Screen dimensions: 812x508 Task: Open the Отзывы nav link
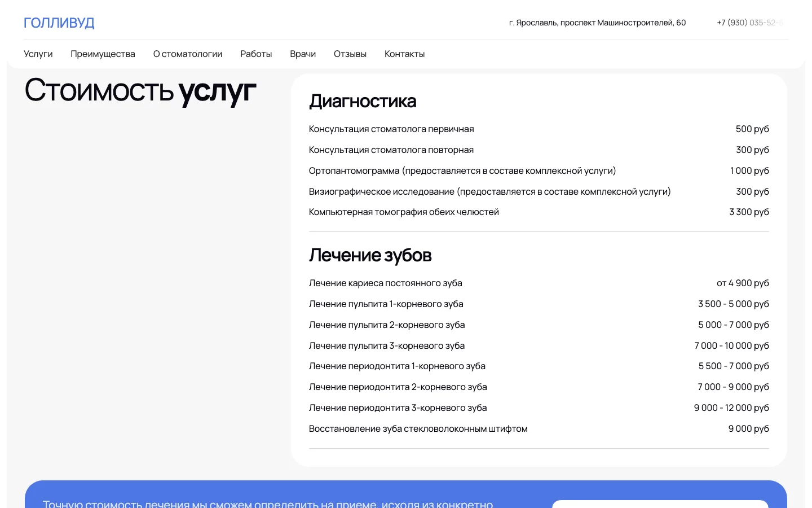350,54
